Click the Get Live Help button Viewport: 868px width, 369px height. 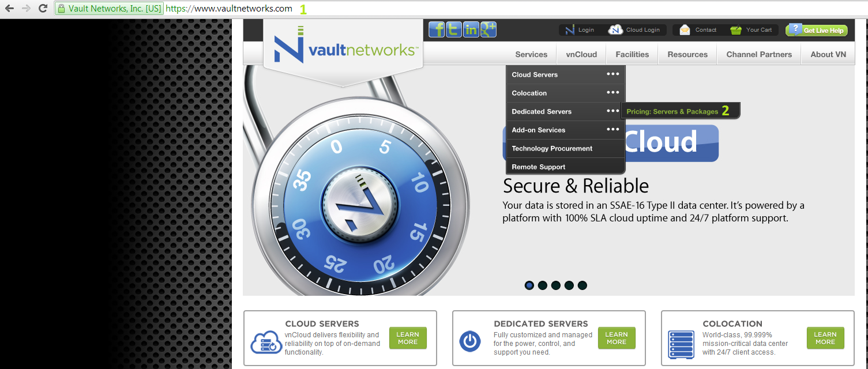[817, 30]
